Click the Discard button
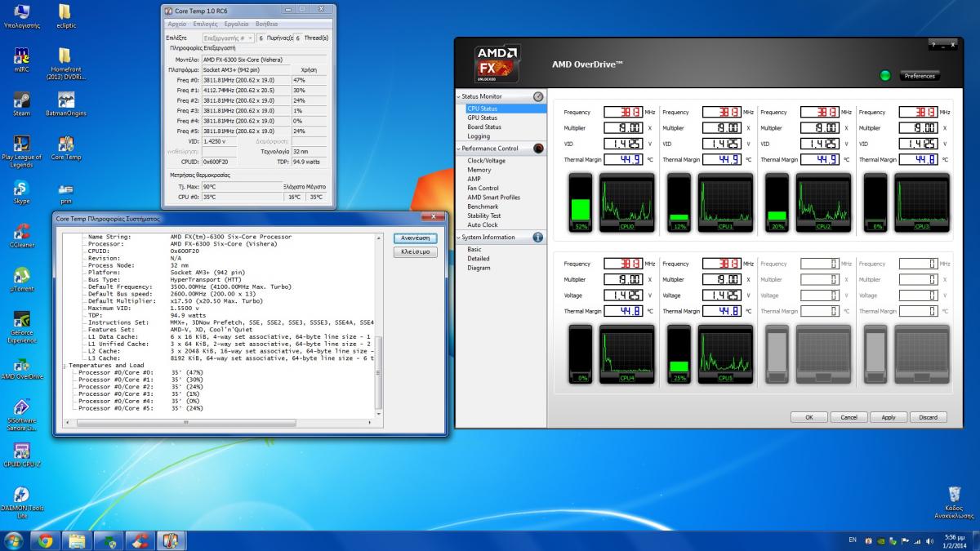This screenshot has height=551, width=980. [928, 417]
